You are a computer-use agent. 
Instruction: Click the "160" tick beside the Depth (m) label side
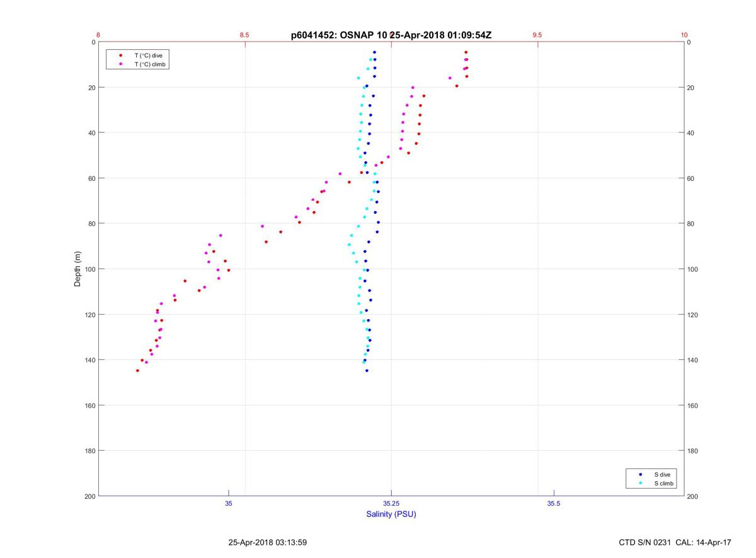tap(89, 405)
